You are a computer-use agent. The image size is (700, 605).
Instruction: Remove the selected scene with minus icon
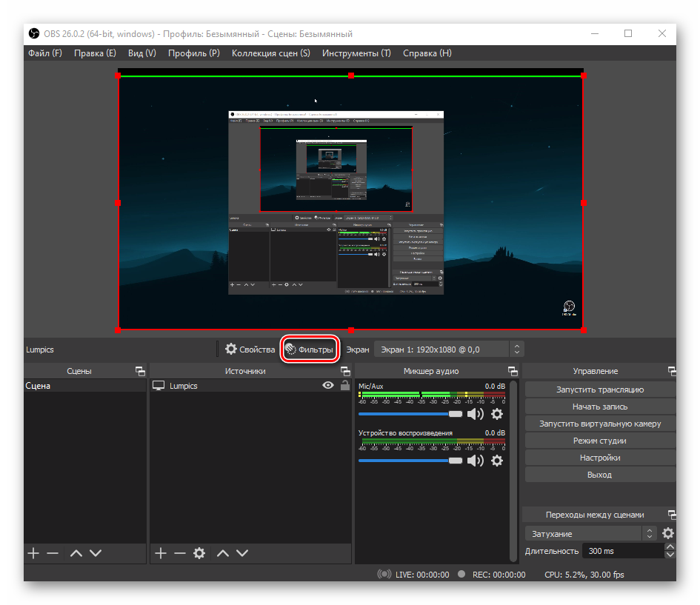[52, 553]
